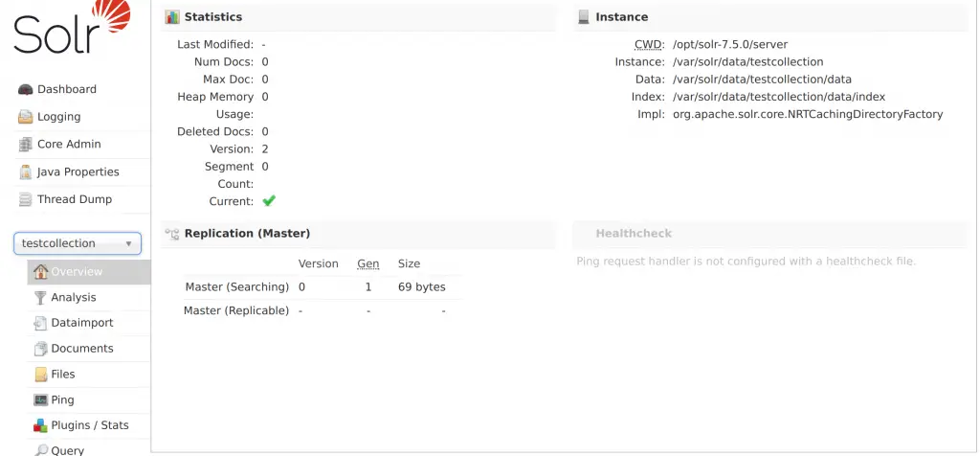Click the Files folder icon

(x=40, y=374)
